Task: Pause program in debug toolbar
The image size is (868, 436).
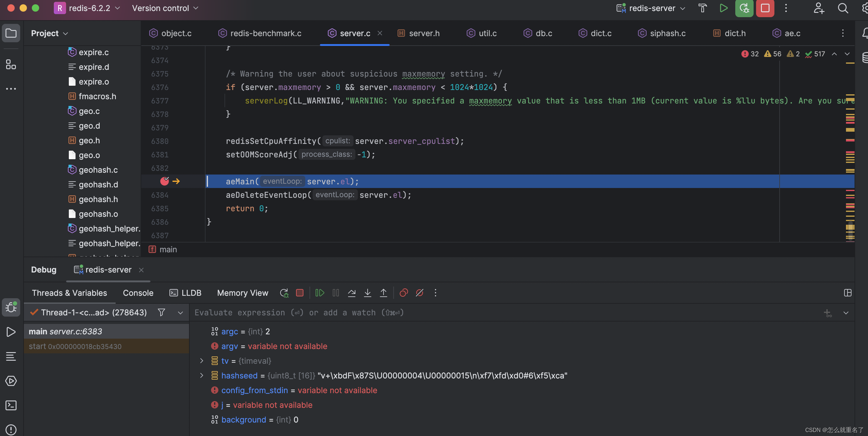Action: pos(336,293)
